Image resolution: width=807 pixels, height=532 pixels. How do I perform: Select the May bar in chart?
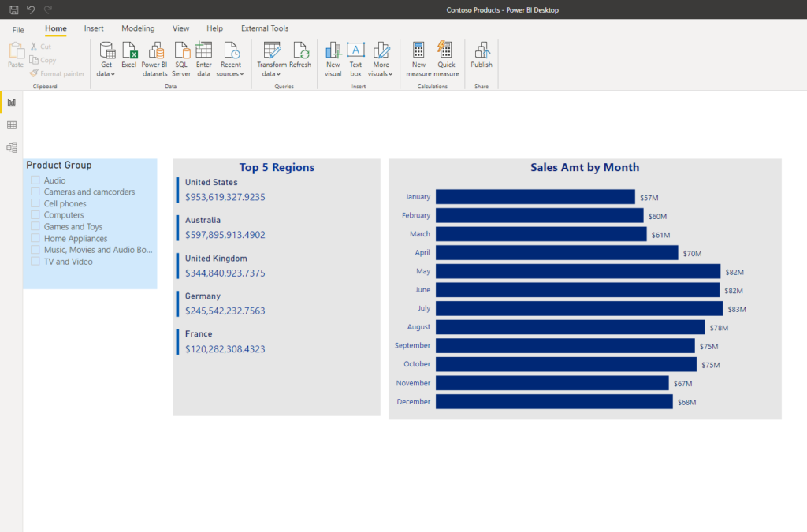(x=578, y=271)
